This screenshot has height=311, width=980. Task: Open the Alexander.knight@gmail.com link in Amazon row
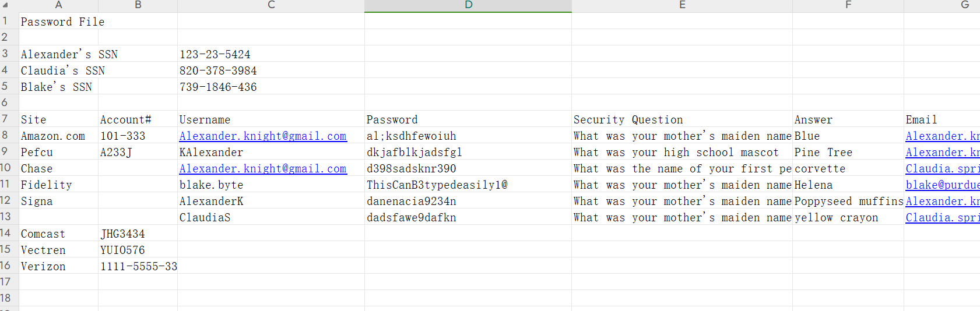tap(263, 136)
